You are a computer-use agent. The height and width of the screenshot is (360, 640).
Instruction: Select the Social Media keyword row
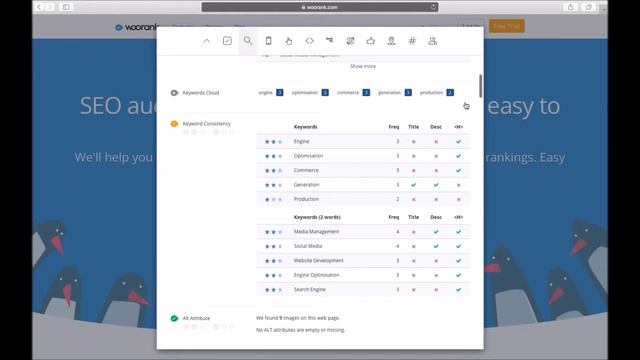pyautogui.click(x=363, y=246)
